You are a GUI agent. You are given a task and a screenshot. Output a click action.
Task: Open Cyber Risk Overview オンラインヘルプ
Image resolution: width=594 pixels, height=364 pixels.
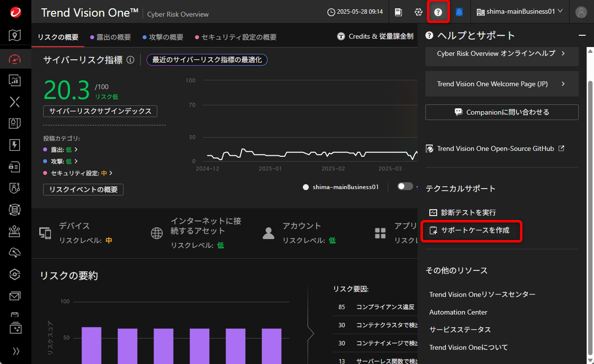(502, 53)
